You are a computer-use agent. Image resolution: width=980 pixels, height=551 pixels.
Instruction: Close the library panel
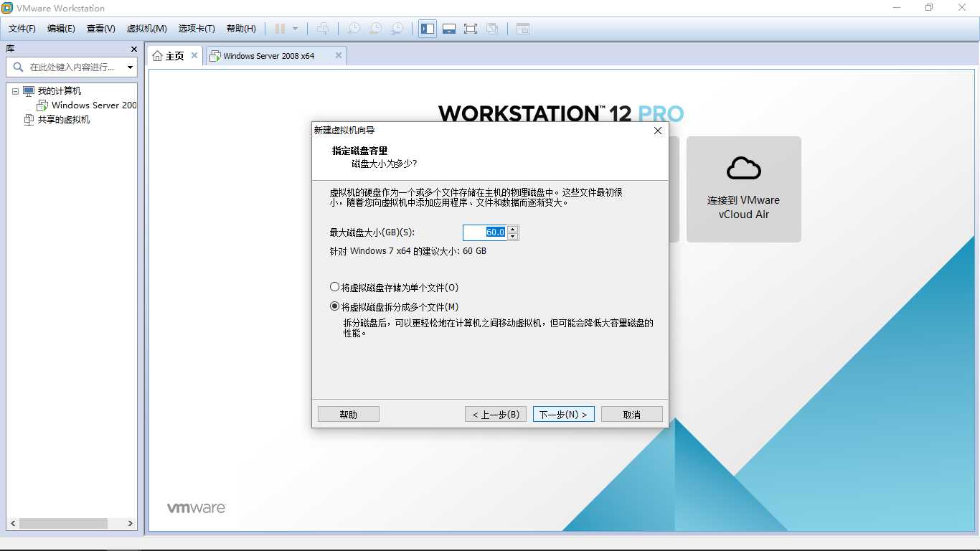pyautogui.click(x=133, y=49)
